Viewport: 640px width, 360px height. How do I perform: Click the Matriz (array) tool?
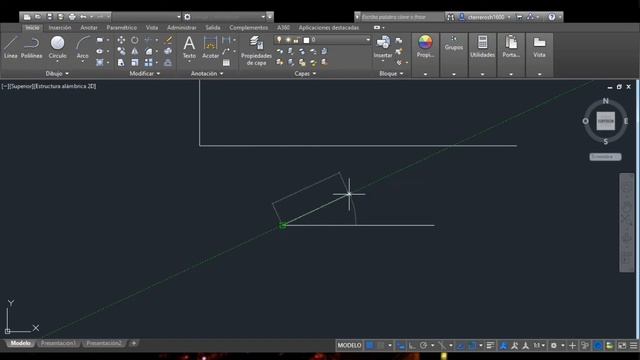coord(149,62)
